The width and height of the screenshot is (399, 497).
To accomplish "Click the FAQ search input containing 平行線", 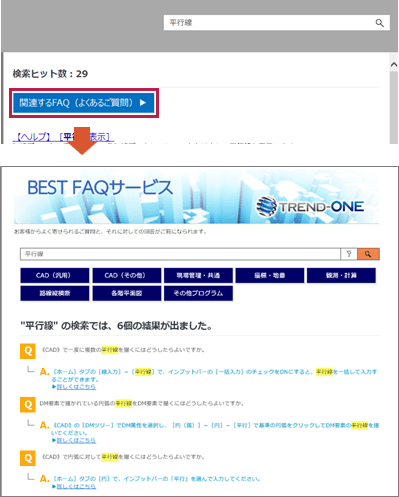I will click(x=180, y=254).
